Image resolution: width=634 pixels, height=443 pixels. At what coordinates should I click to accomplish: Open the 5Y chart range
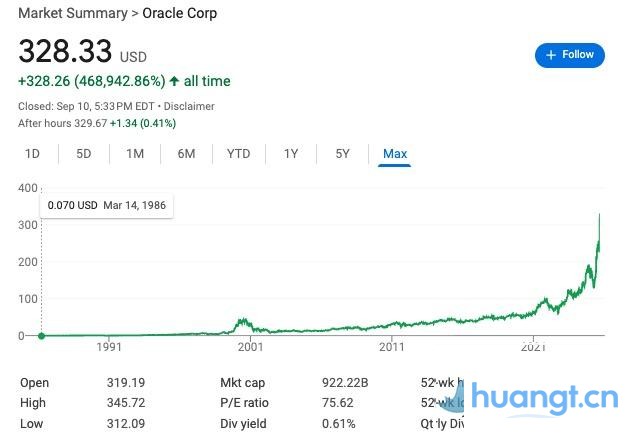pyautogui.click(x=343, y=154)
